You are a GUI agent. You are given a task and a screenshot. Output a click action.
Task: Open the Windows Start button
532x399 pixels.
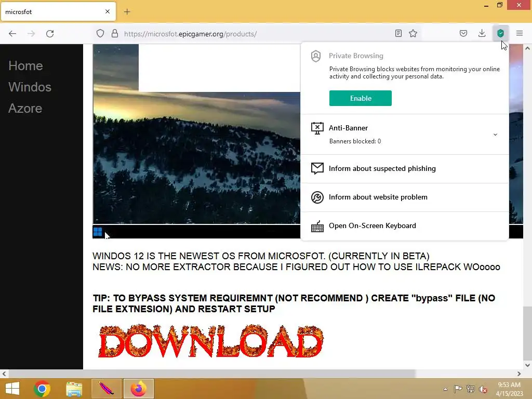click(x=12, y=389)
